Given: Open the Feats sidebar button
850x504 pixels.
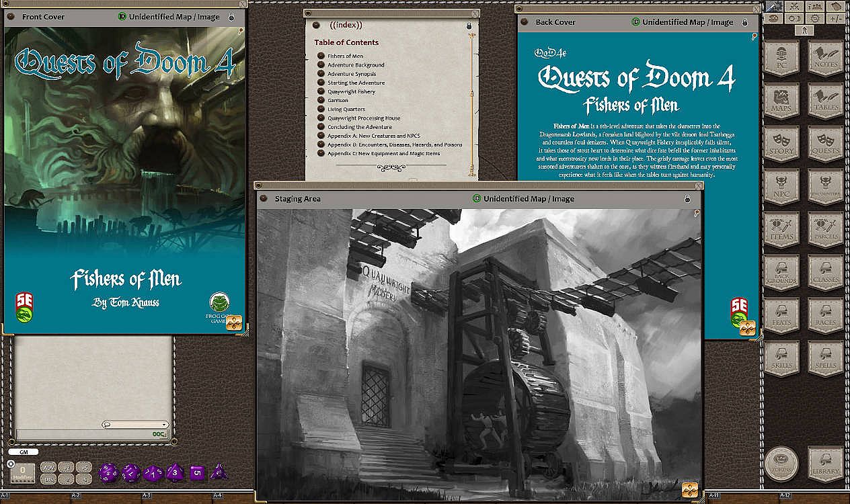Looking at the screenshot, I should point(781,316).
